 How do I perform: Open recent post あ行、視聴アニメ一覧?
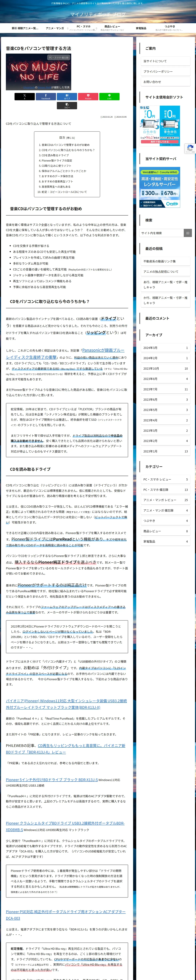166,285
